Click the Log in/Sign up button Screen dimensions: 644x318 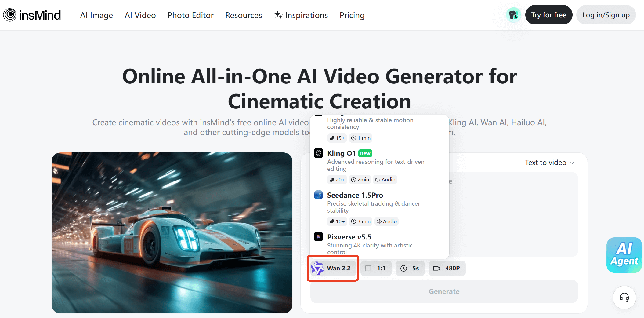pyautogui.click(x=606, y=15)
